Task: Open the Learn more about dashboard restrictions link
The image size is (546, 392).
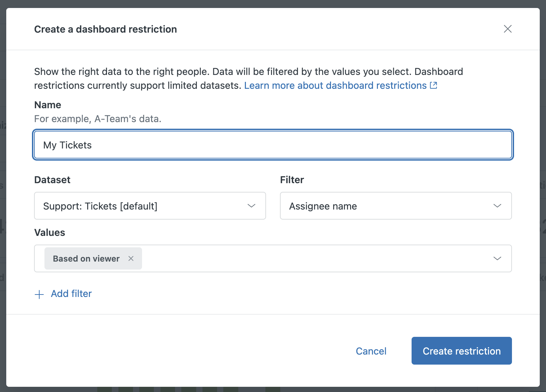Action: pos(335,85)
